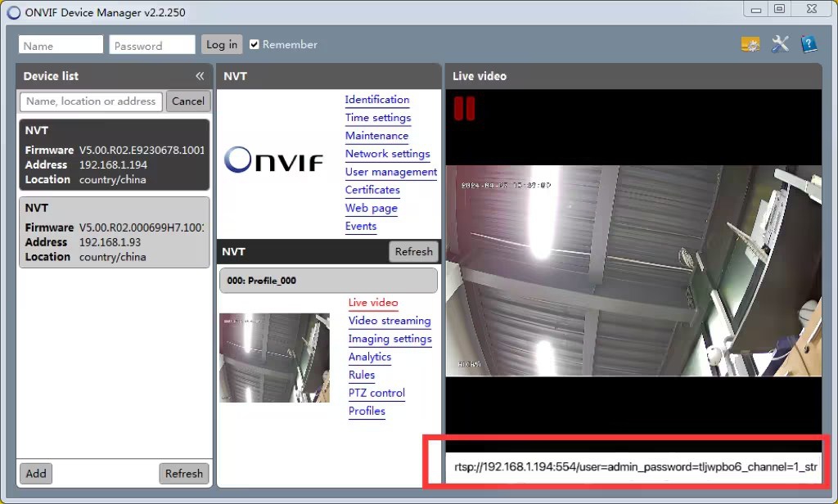Screen dimensions: 838x504
Task: Select the NVT device at 192.168.1.194
Action: [115, 155]
